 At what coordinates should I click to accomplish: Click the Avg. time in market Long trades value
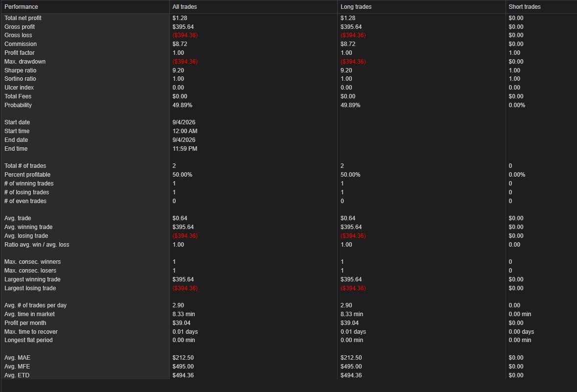(352, 314)
